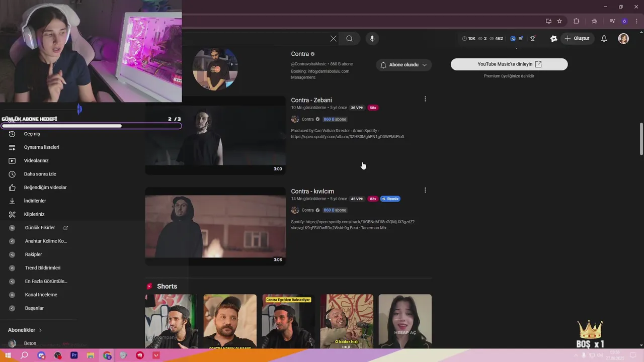The image size is (644, 362).
Task: Click the 36 VPH badge on the Zebani video
Action: pyautogui.click(x=357, y=108)
